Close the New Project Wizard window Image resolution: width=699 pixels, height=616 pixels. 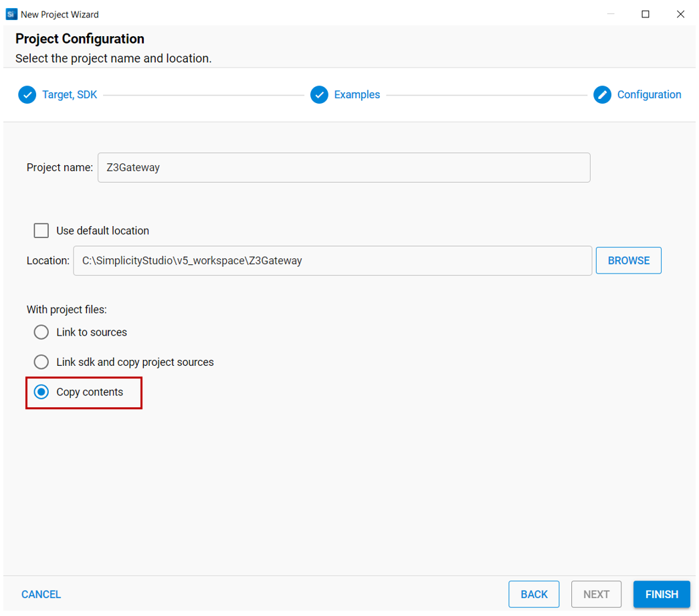tap(680, 14)
